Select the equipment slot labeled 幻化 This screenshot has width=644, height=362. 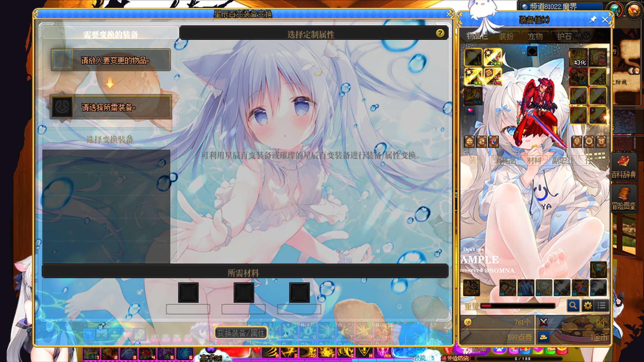578,58
